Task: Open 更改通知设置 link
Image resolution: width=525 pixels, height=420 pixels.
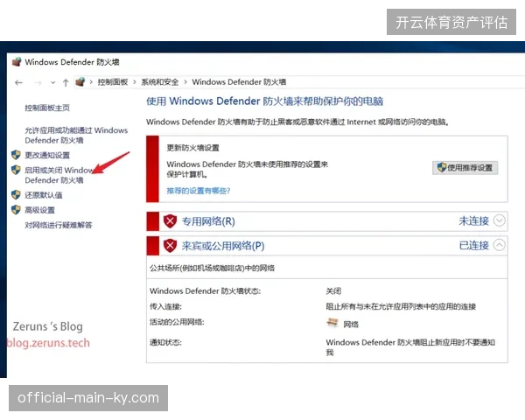Action: pyautogui.click(x=47, y=156)
